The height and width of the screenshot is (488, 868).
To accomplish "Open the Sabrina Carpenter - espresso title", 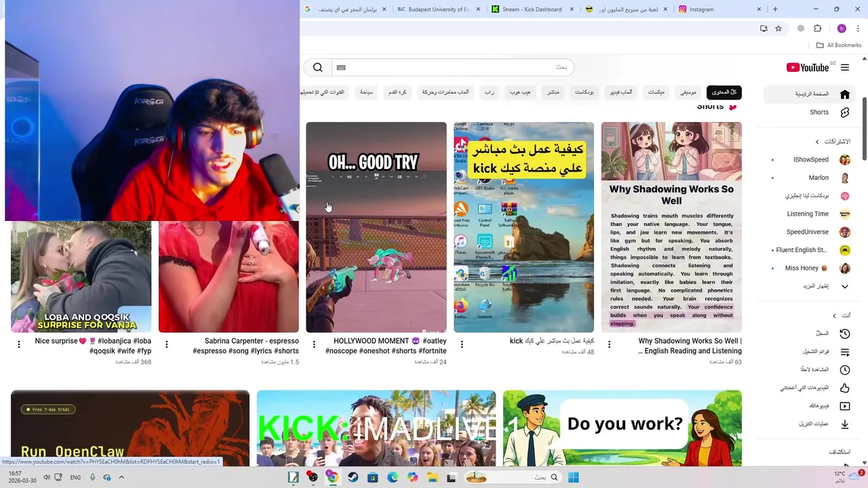I will click(245, 346).
